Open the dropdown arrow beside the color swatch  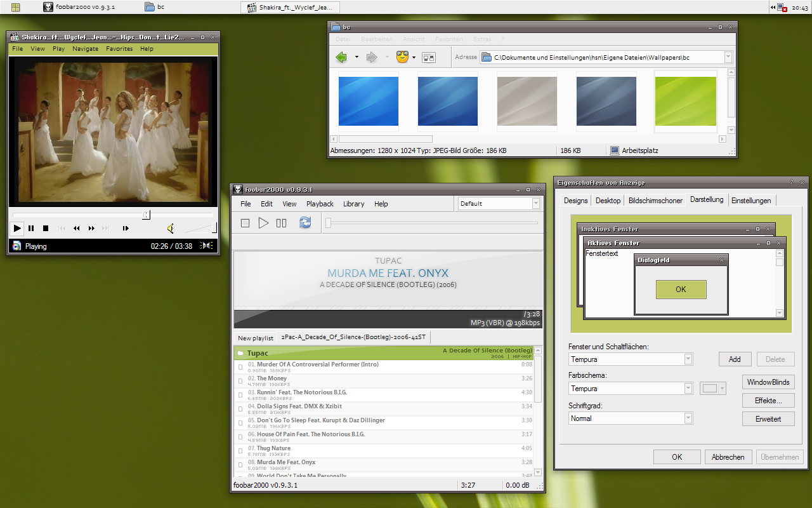722,389
